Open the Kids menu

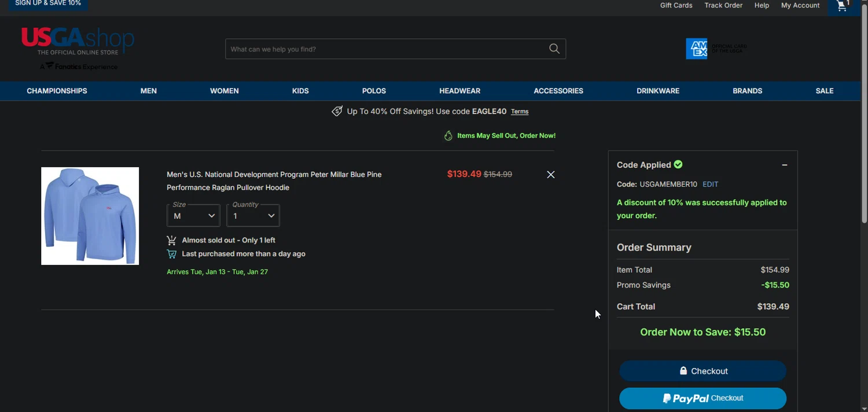(300, 91)
